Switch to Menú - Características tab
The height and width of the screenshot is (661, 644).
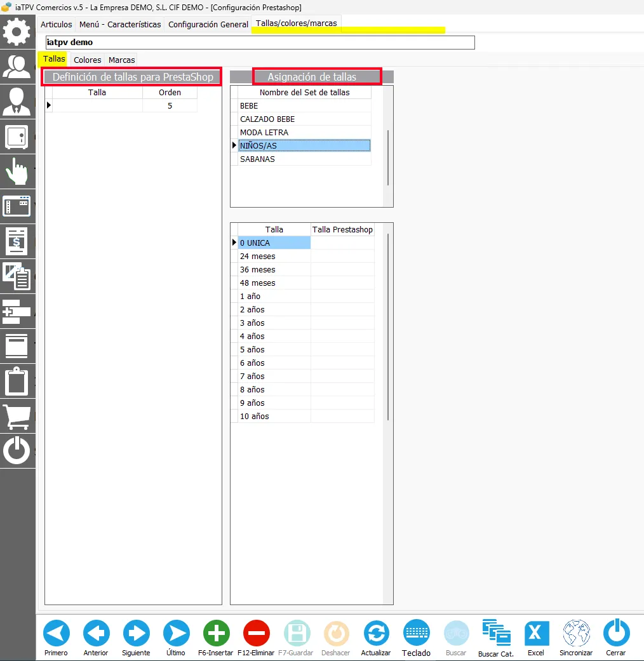click(120, 25)
